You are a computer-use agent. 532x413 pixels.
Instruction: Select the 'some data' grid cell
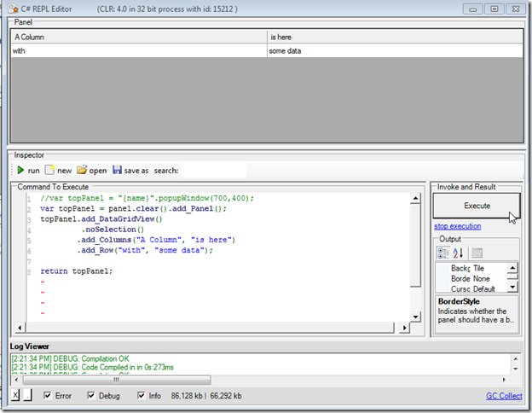point(396,50)
